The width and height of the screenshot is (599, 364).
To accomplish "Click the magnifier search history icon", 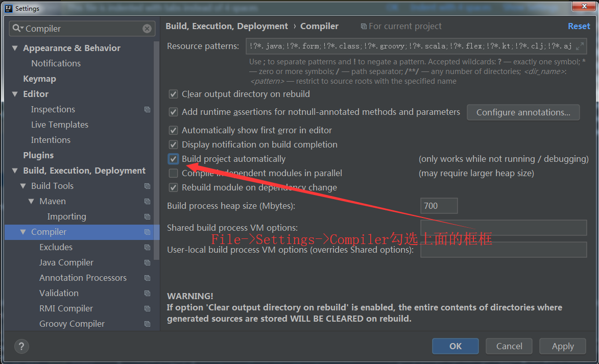I will point(18,29).
